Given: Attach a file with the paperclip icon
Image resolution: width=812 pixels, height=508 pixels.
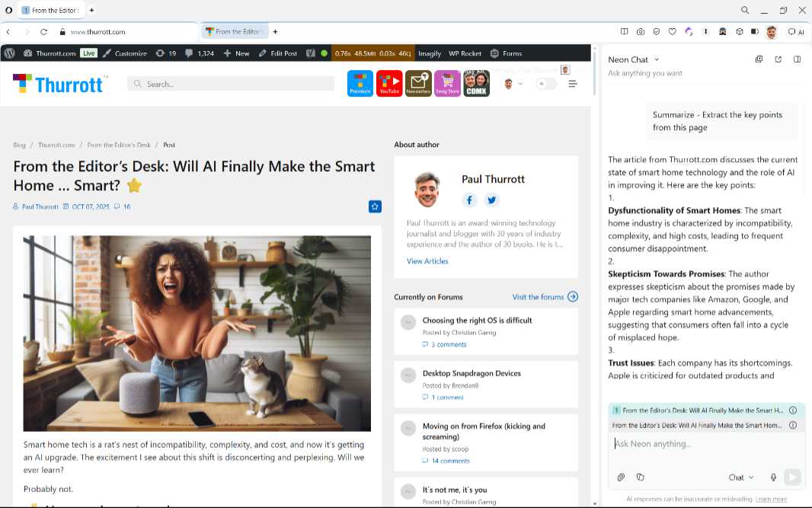Looking at the screenshot, I should pos(621,477).
